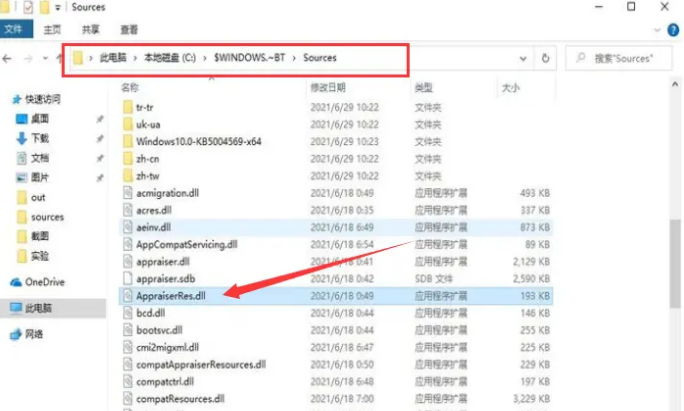Sort by the 类型 column header

pos(424,88)
